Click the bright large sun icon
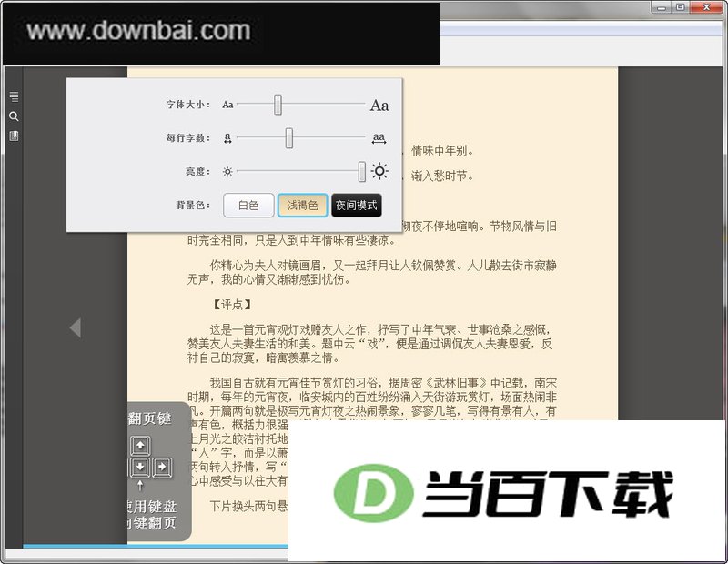 click(x=379, y=171)
